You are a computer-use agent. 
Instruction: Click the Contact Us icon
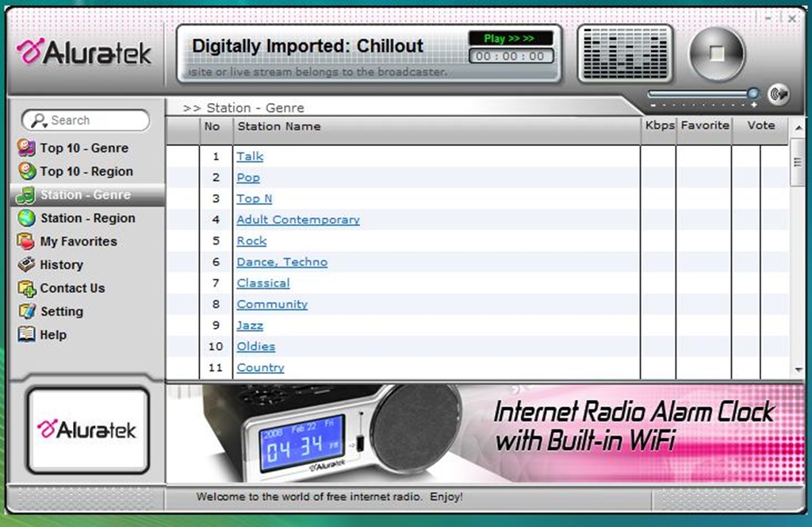pos(27,288)
